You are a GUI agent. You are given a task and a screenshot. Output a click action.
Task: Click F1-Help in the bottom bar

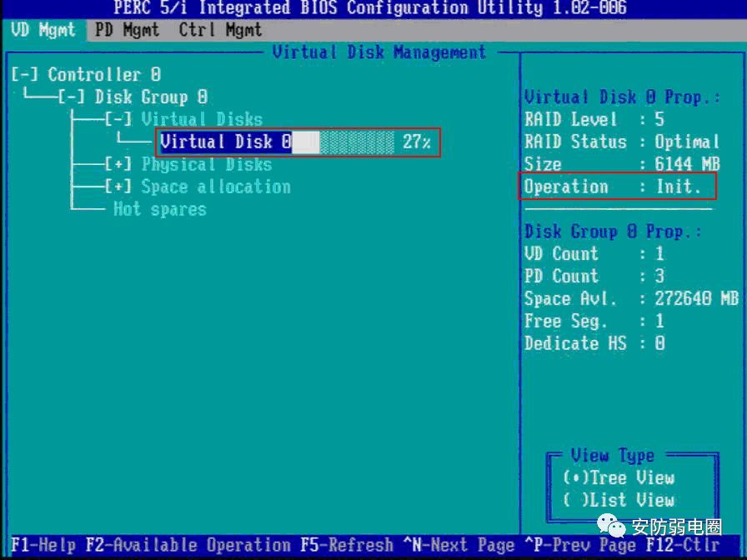point(43,545)
